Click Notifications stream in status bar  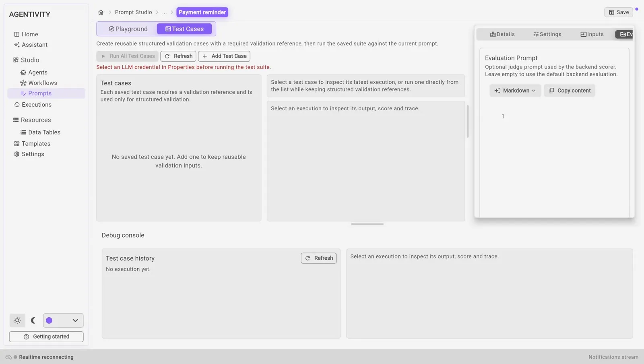point(613,357)
